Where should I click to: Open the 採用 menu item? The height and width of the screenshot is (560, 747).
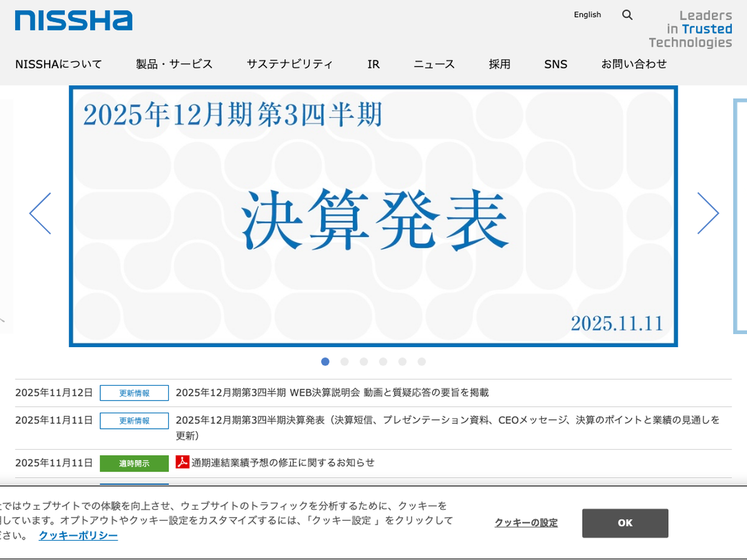coord(499,64)
